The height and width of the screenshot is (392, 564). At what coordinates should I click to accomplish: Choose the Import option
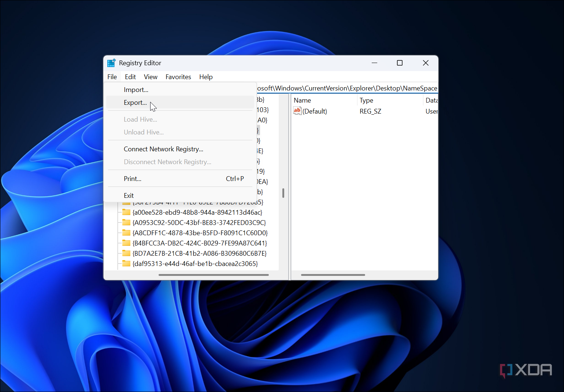click(136, 89)
